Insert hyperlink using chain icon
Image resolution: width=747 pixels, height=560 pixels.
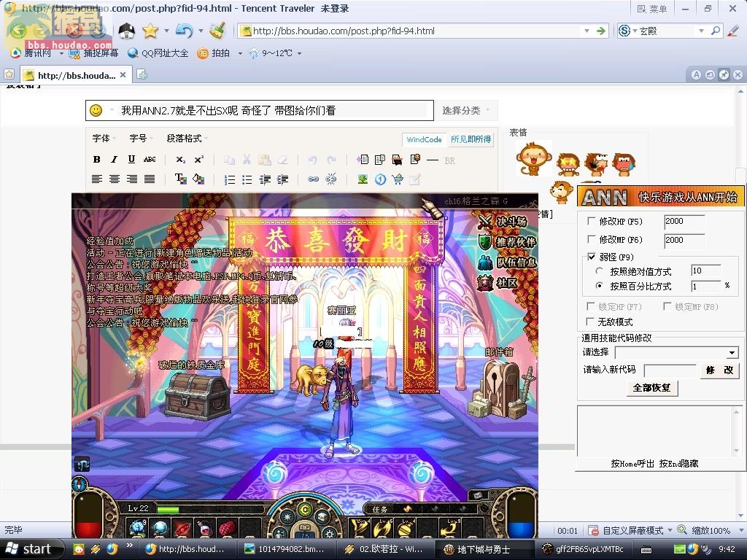click(313, 179)
